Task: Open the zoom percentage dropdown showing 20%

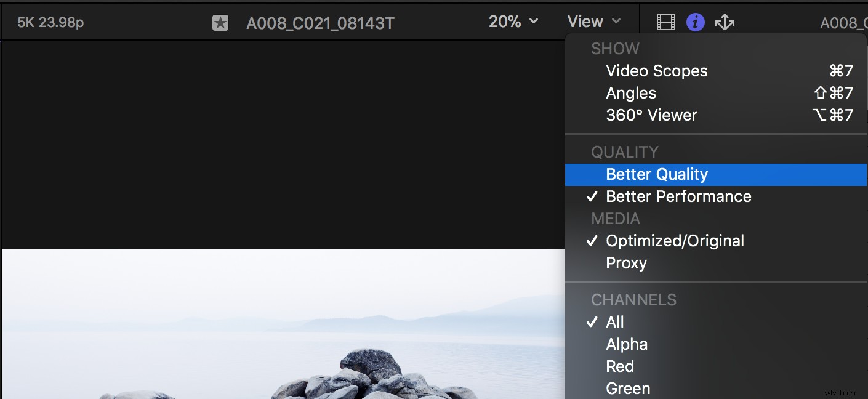Action: click(513, 21)
